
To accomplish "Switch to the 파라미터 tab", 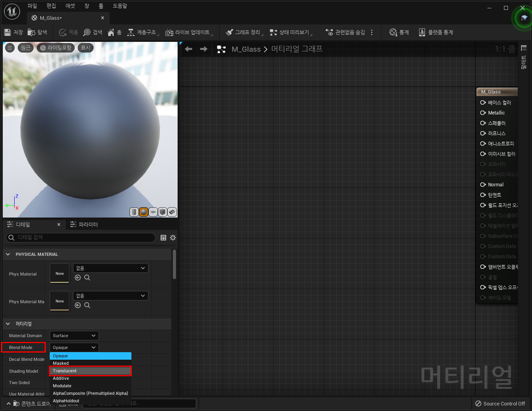I will click(x=84, y=225).
